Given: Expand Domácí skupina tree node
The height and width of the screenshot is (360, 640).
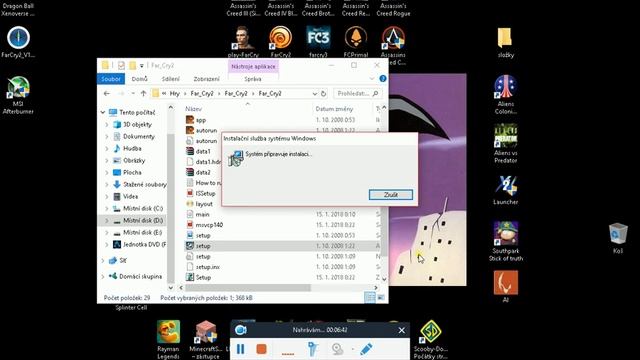Looking at the screenshot, I should [x=103, y=276].
